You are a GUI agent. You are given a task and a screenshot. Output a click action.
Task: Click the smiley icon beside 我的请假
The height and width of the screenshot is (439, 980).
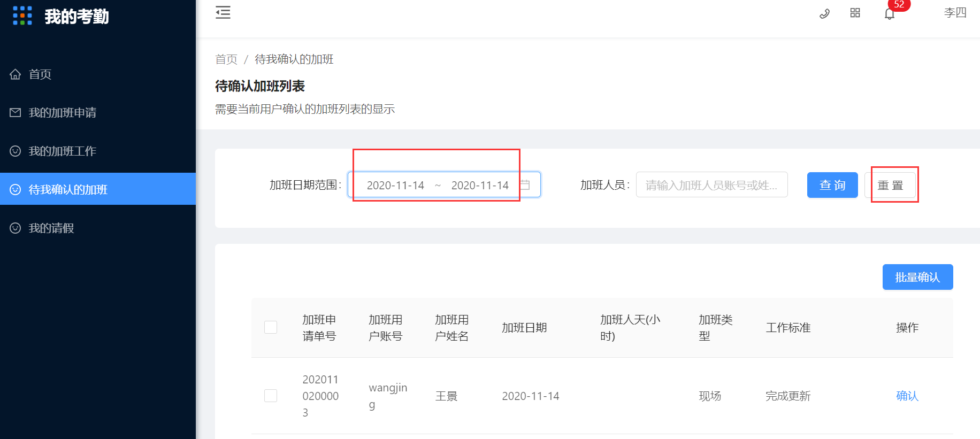click(x=16, y=228)
